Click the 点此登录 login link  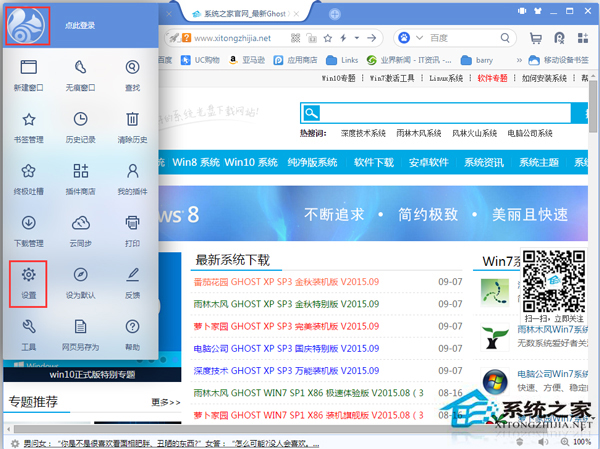coord(80,26)
